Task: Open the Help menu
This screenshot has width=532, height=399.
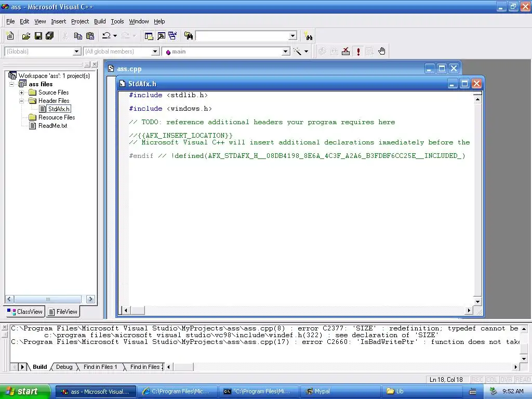Action: coord(159,21)
